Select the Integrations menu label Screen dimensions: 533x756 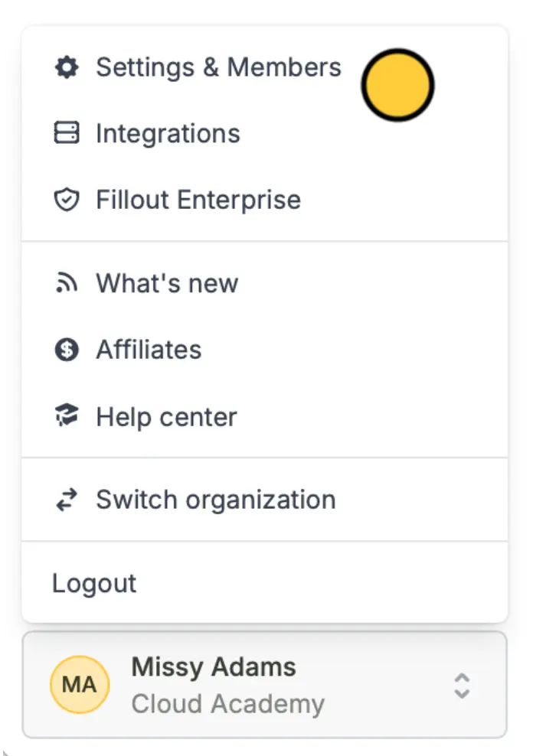[x=168, y=134]
